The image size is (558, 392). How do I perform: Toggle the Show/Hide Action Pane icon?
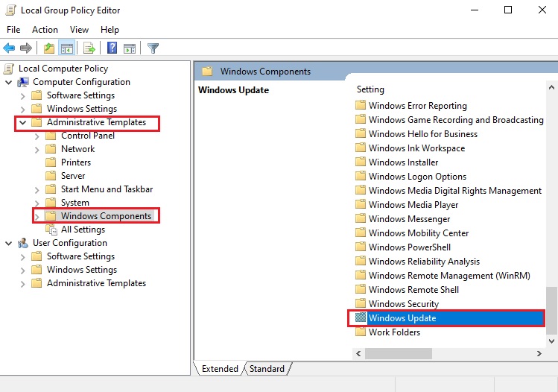[x=130, y=48]
